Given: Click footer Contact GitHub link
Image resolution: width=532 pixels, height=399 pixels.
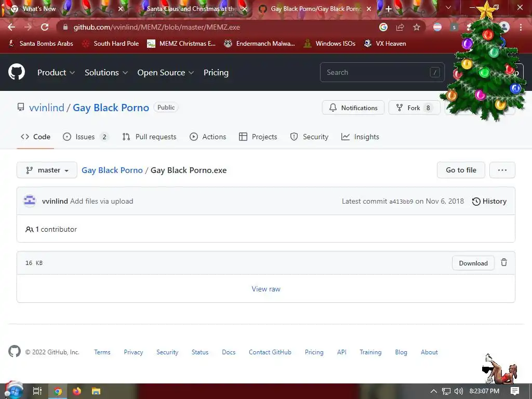Looking at the screenshot, I should [x=270, y=352].
